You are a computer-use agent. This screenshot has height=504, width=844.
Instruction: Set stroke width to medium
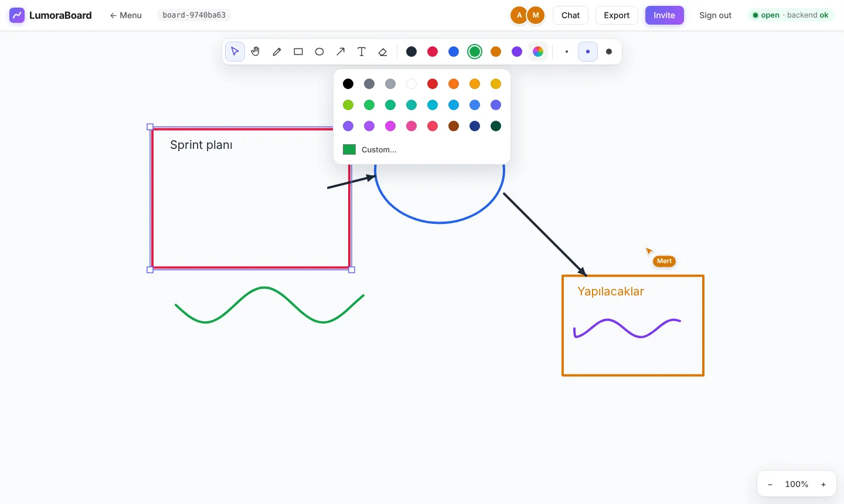coord(588,52)
